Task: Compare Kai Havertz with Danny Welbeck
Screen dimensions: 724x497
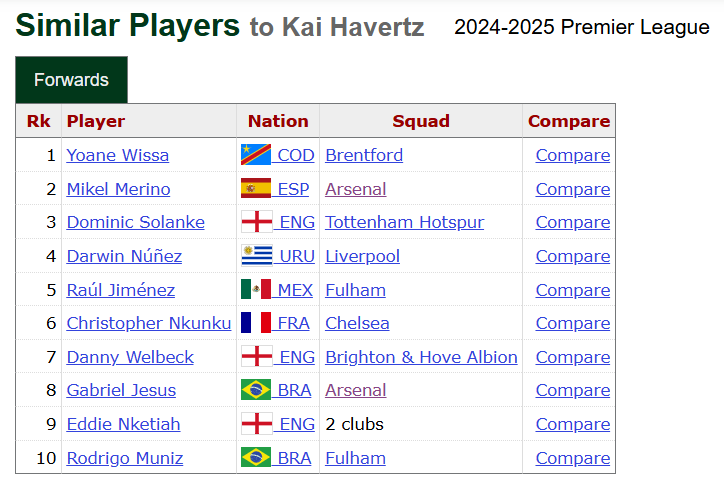Action: [573, 357]
